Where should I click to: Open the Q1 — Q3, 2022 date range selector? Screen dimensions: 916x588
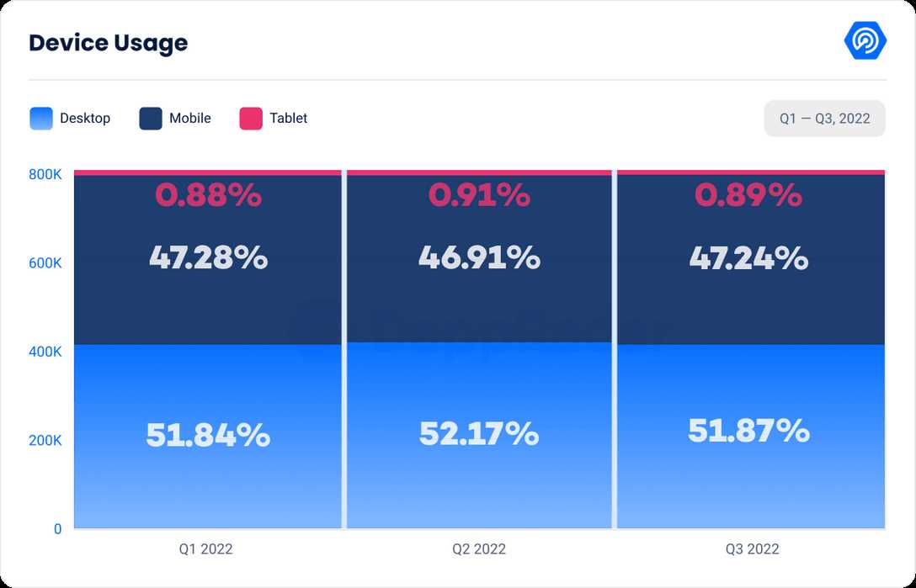point(824,119)
